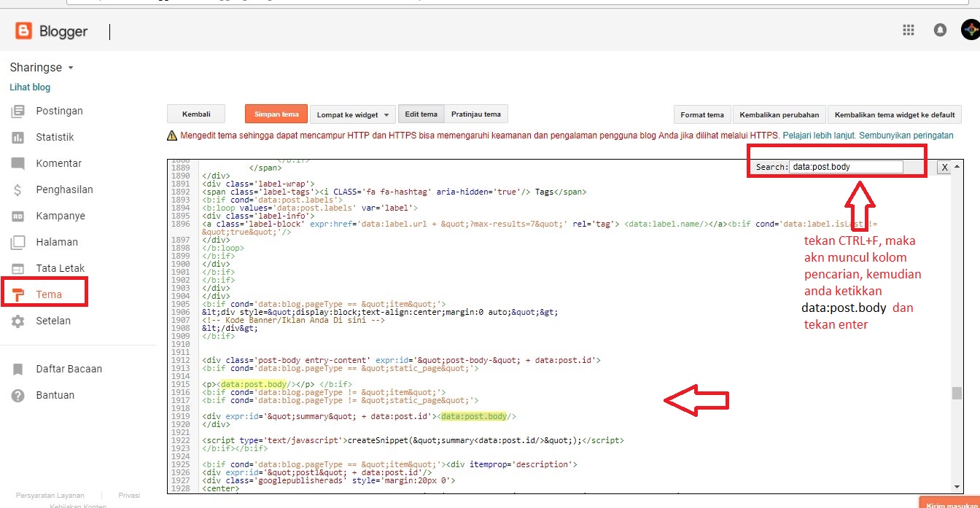Click the googlepublisherads div line
Screen dimensions: 980x508
(x=328, y=480)
